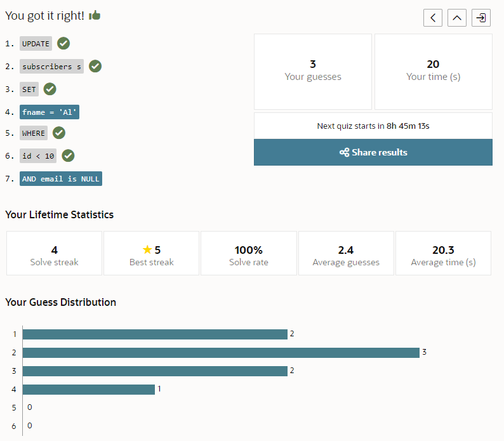Viewport: 504px width, 441px height.
Task: Click the gold star in Best streak
Action: pos(147,250)
